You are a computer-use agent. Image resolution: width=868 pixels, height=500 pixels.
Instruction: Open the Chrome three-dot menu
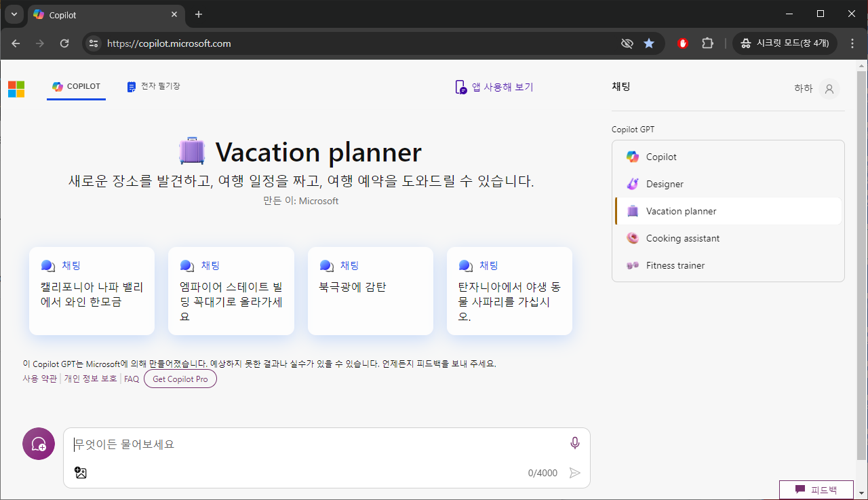click(x=852, y=43)
